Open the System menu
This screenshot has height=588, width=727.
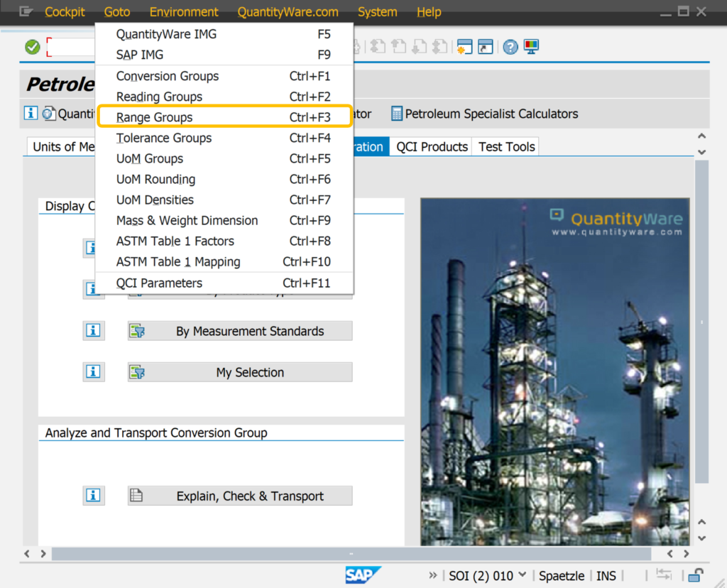[x=378, y=12]
